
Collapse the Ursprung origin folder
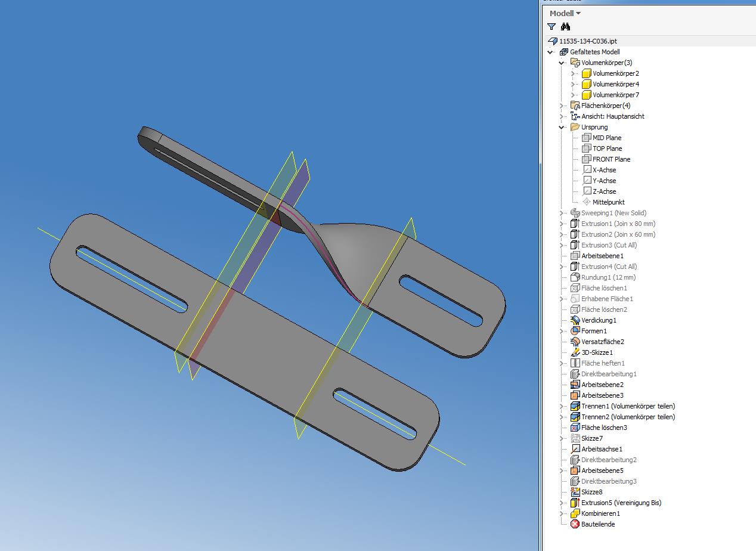click(562, 127)
